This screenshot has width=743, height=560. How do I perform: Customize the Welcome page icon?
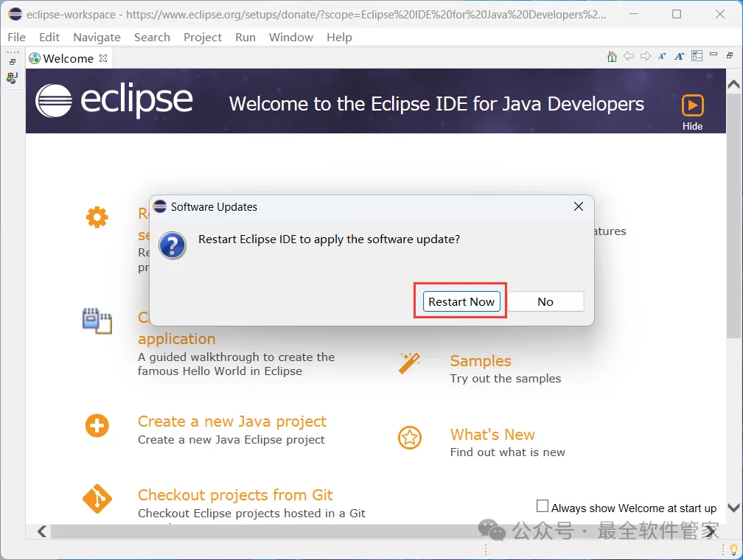coord(697,56)
